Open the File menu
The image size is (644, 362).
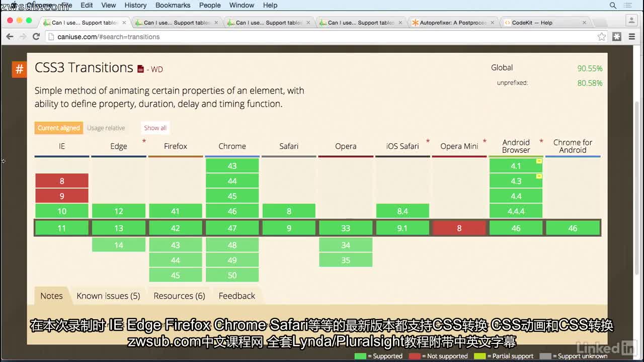tap(66, 5)
